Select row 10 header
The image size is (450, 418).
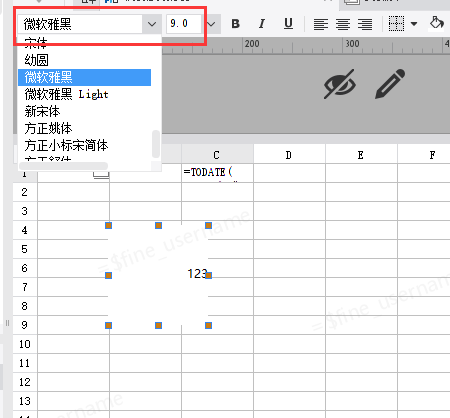click(x=25, y=344)
